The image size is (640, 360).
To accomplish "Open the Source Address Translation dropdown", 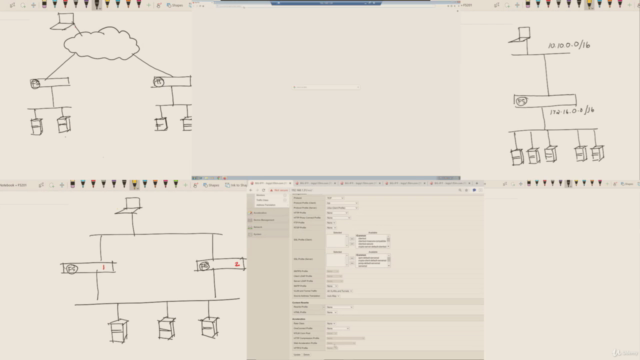I will (x=333, y=296).
